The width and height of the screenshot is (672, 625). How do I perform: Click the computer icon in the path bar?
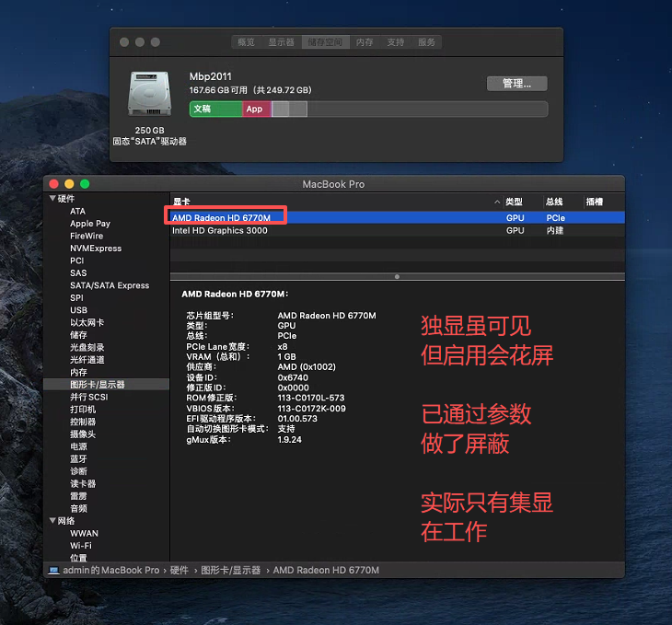pos(53,571)
